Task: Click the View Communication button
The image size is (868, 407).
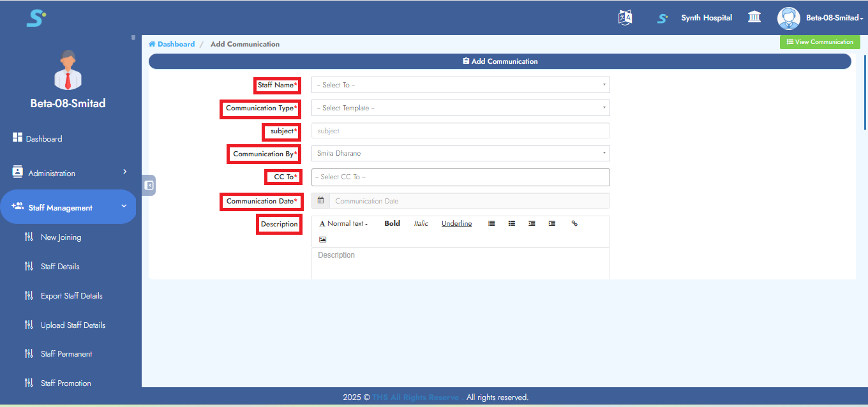Action: (819, 42)
